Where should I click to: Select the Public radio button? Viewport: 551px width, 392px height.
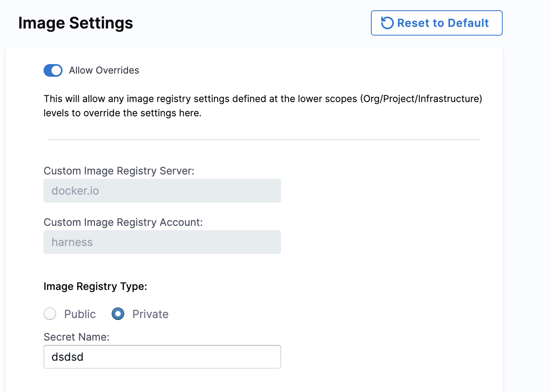[x=50, y=314]
